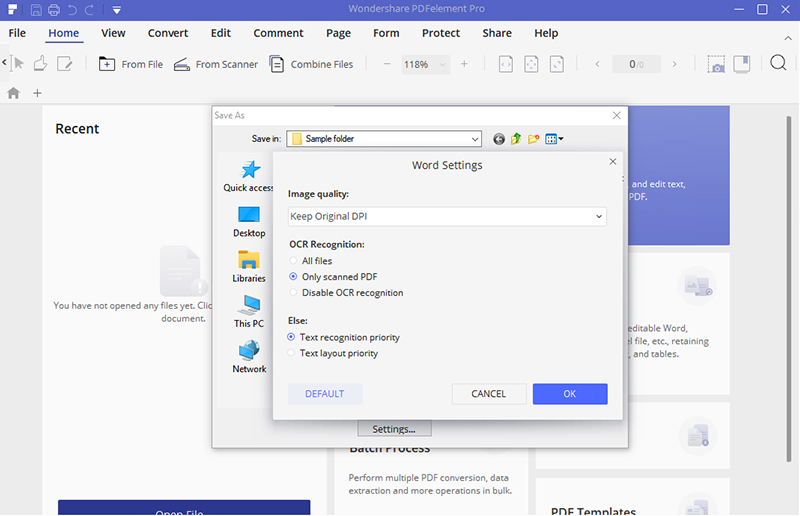800x516 pixels.
Task: Go to next page arrow
Action: [x=674, y=64]
